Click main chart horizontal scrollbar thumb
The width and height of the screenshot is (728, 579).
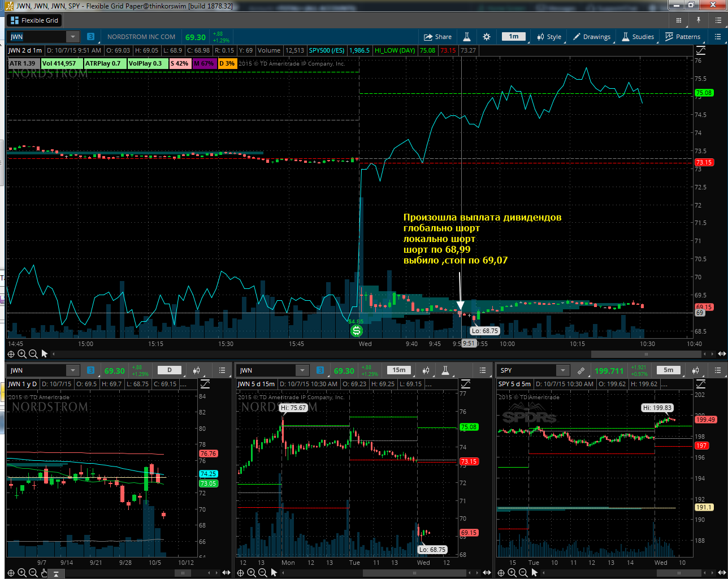[x=646, y=354]
